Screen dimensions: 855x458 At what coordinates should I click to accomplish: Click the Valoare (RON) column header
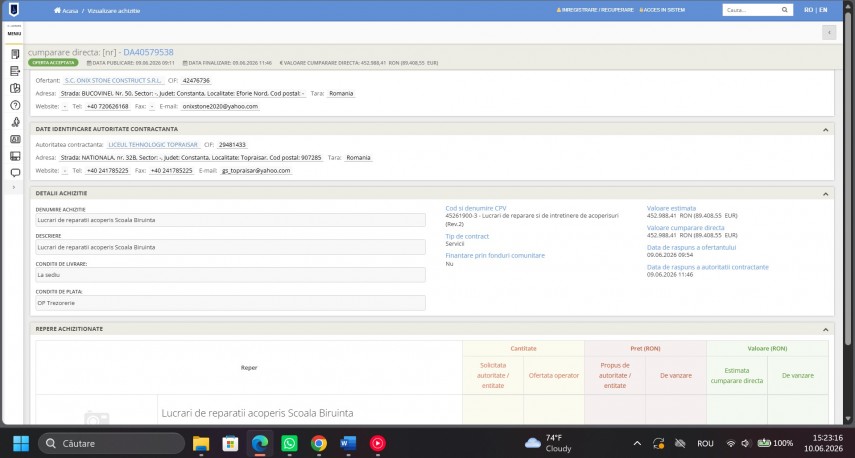click(767, 348)
